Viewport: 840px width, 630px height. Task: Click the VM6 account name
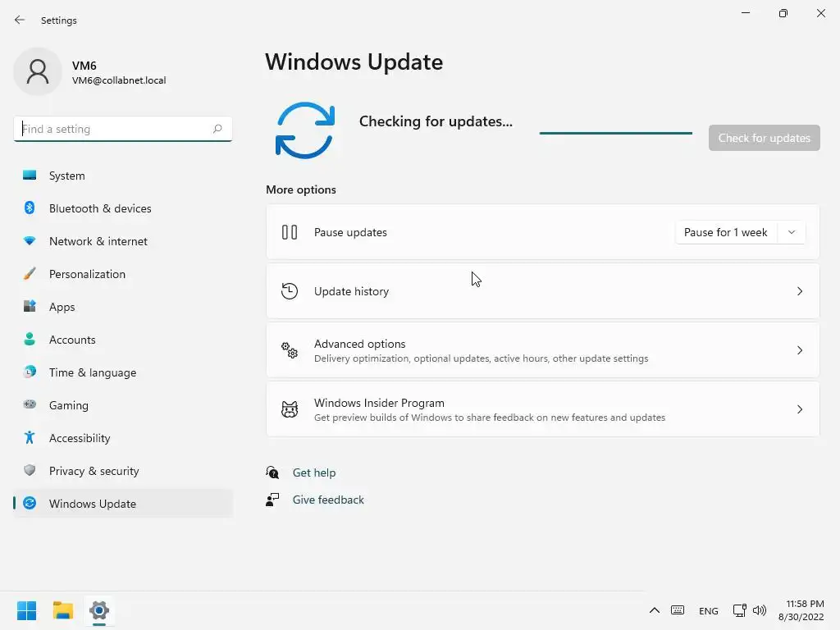click(x=84, y=66)
